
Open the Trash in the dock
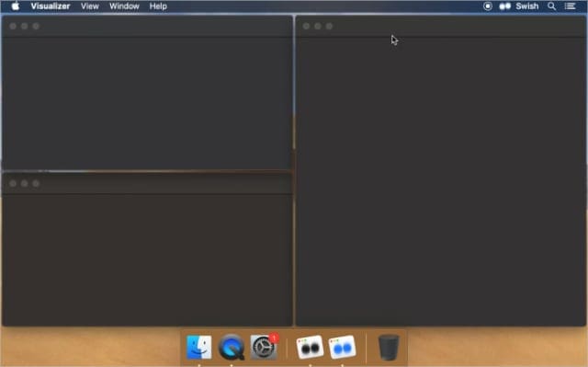(x=388, y=347)
